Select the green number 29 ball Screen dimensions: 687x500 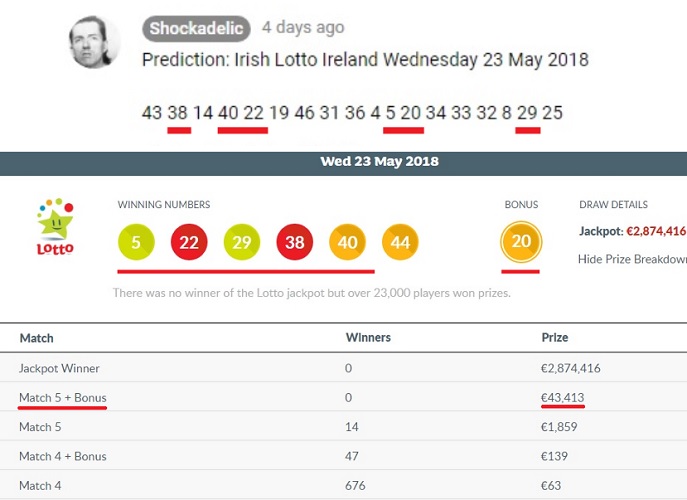(x=241, y=242)
